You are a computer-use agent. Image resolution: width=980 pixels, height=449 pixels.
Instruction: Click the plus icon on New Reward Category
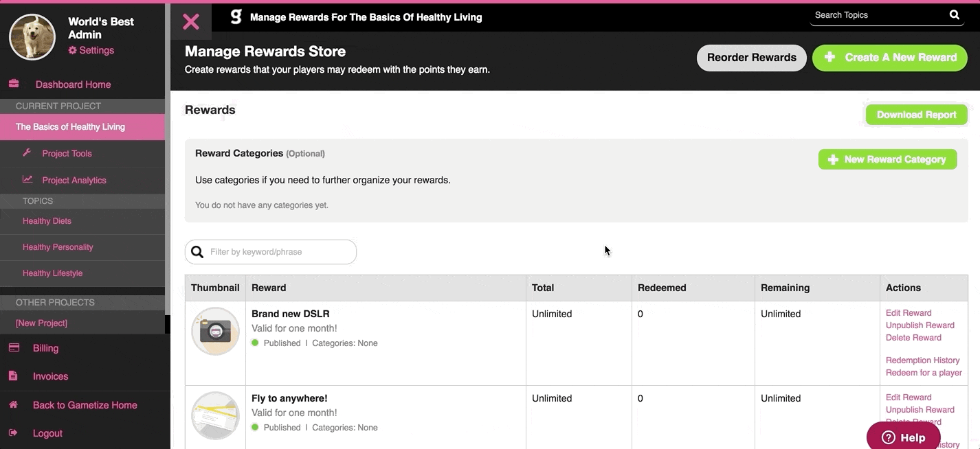click(x=833, y=159)
